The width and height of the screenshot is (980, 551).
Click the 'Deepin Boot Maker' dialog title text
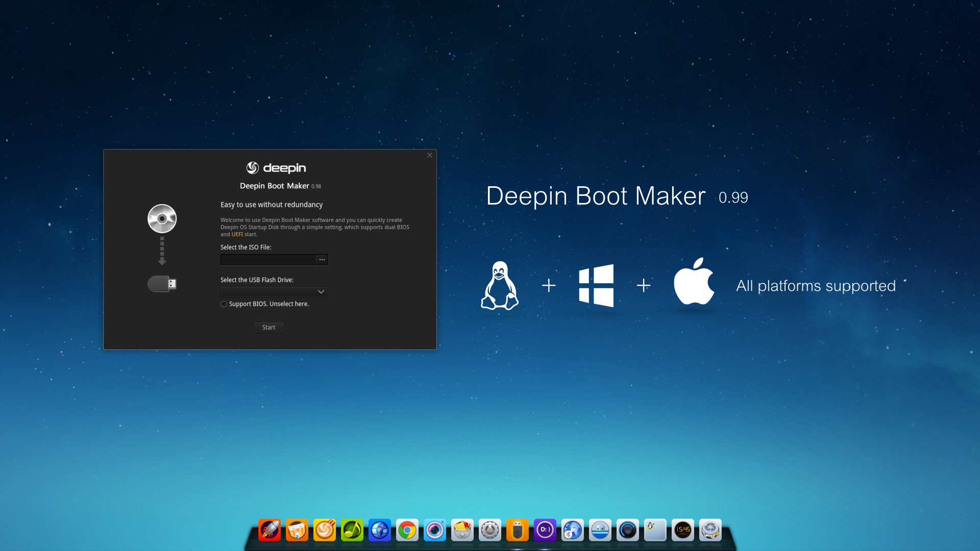pos(275,186)
